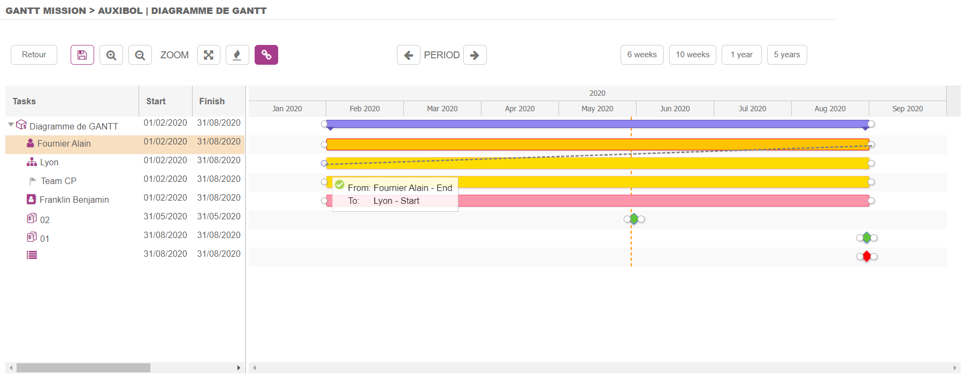This screenshot has width=980, height=390.
Task: Choose the 1 year time range
Action: [x=741, y=55]
